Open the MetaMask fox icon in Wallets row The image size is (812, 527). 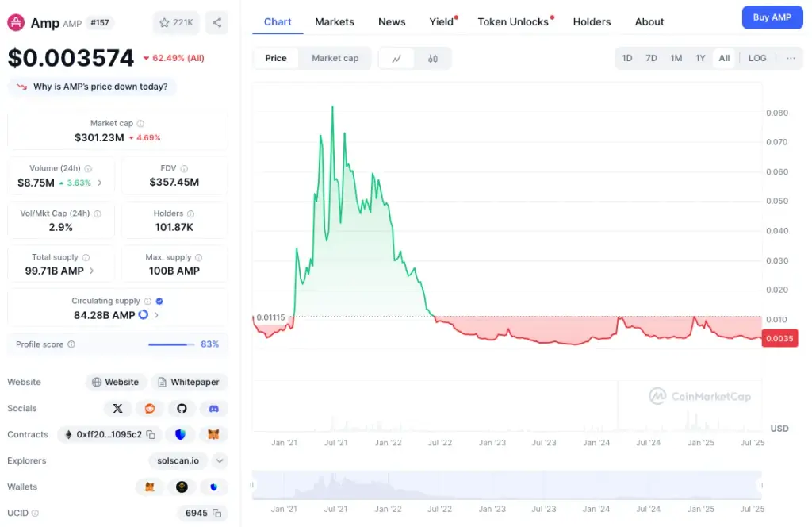(x=150, y=487)
